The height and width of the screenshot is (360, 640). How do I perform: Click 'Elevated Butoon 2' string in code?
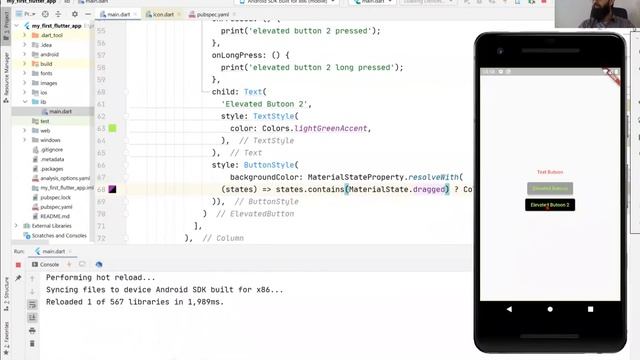(264, 104)
